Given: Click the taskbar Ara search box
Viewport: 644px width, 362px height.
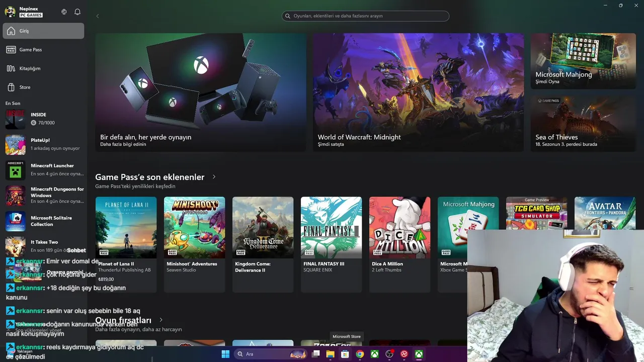Looking at the screenshot, I should point(270,354).
